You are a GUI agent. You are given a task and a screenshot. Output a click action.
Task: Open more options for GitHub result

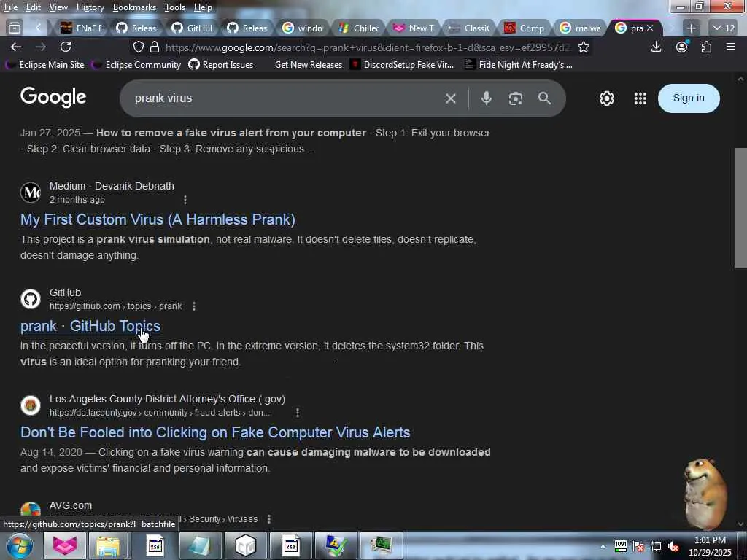coord(194,306)
